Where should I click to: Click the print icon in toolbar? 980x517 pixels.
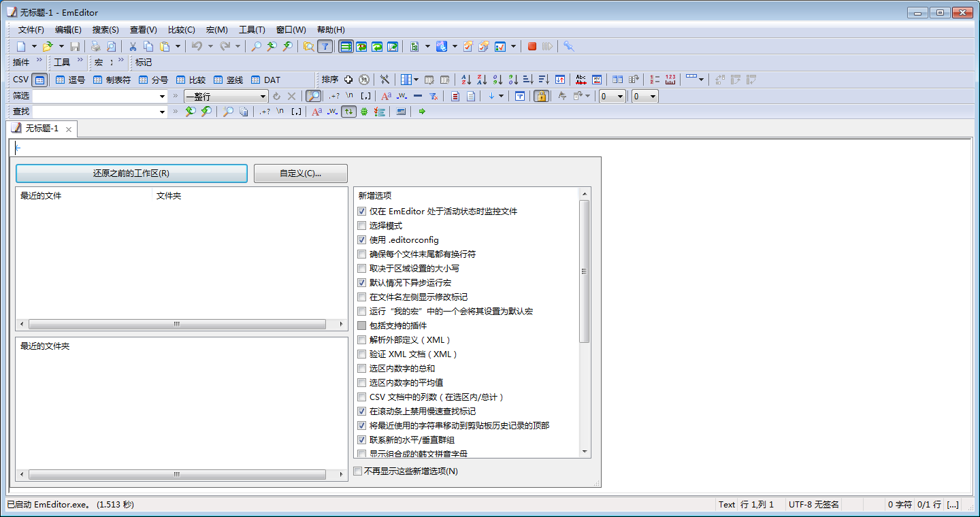click(95, 46)
